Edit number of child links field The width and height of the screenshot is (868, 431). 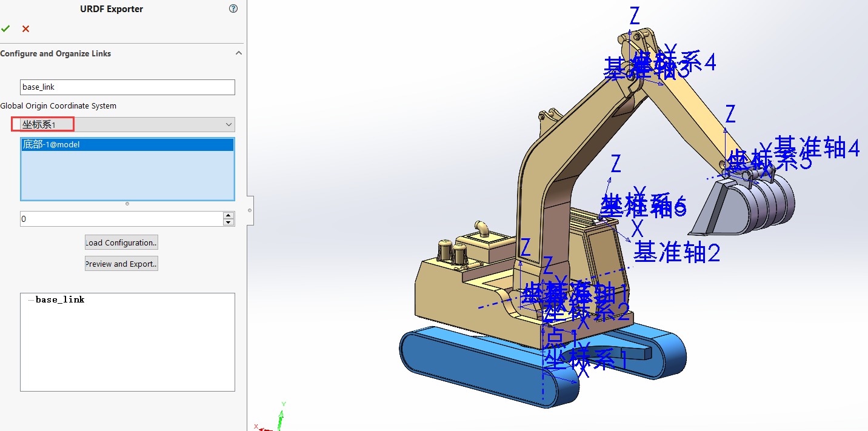pos(122,219)
